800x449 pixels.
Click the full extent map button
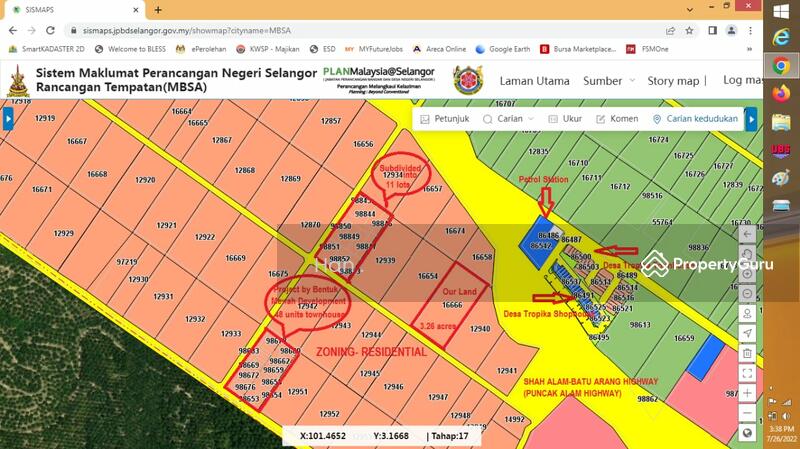click(x=747, y=373)
